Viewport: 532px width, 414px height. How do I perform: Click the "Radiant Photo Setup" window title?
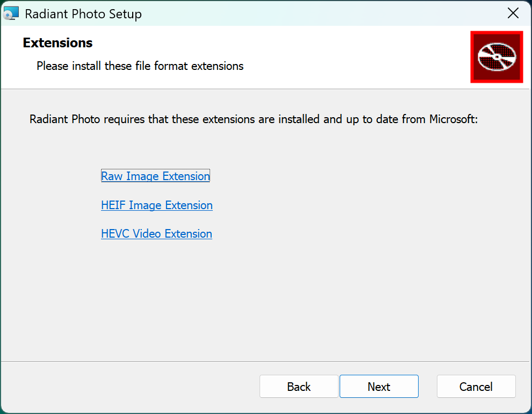coord(83,14)
